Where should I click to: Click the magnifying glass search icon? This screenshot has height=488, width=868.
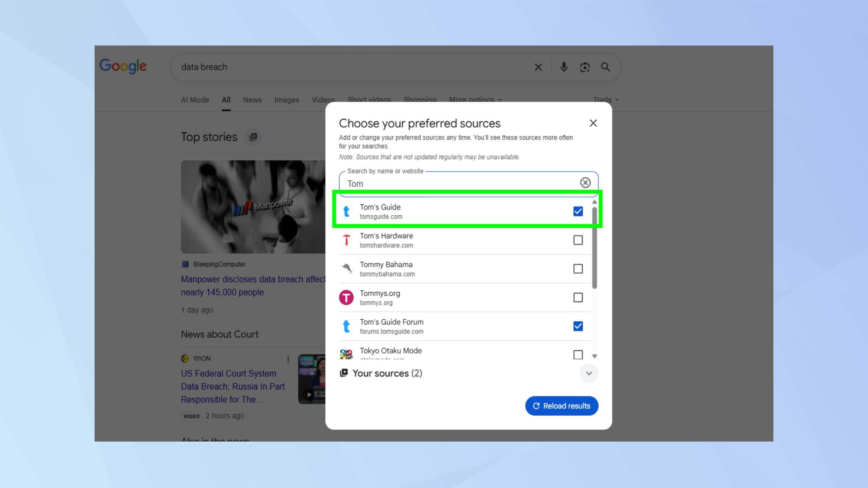(x=605, y=67)
